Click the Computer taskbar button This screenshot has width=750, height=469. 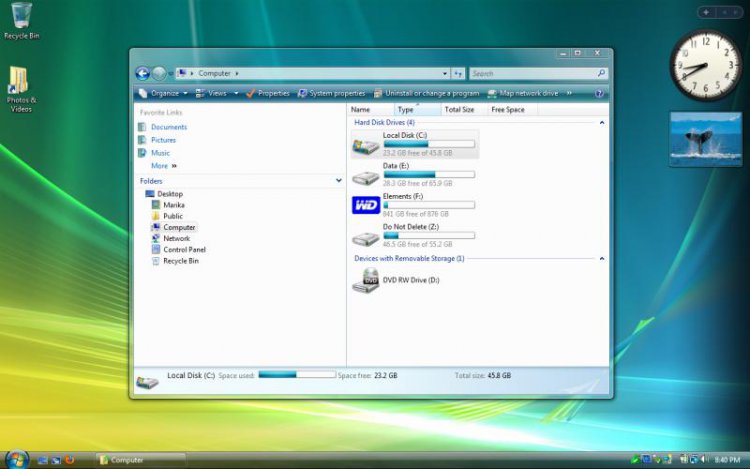(x=140, y=460)
